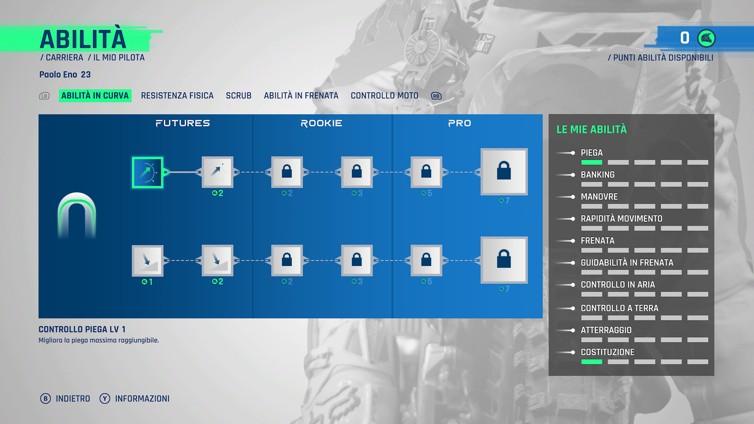
Task: Switch to Resistenza Fisica tab
Action: (x=177, y=96)
